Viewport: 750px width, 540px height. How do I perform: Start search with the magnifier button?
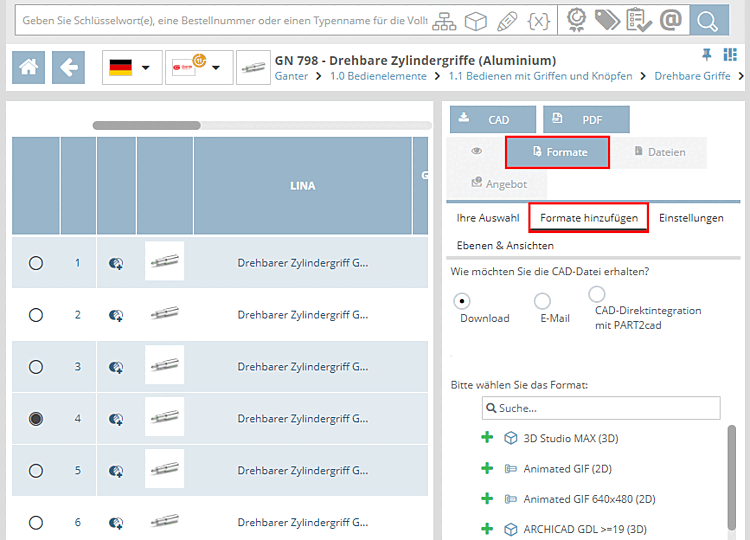[709, 20]
